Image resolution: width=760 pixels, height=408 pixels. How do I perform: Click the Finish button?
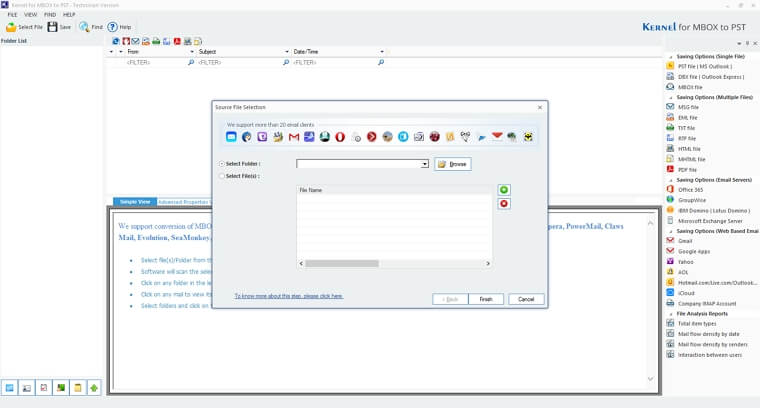(x=486, y=299)
